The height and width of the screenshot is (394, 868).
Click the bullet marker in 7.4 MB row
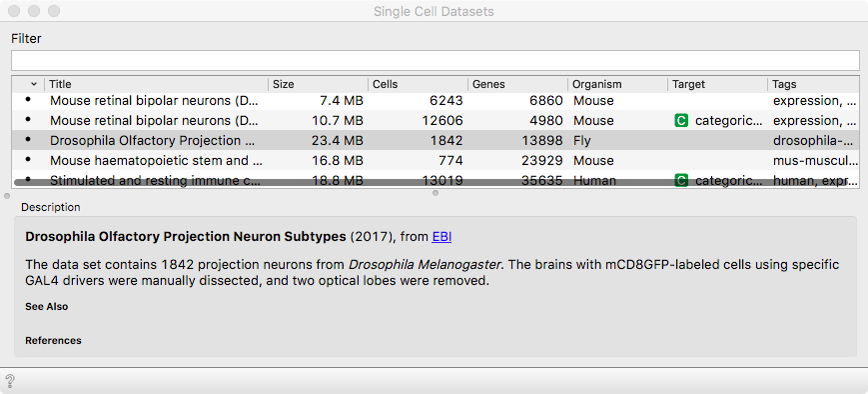[28, 99]
